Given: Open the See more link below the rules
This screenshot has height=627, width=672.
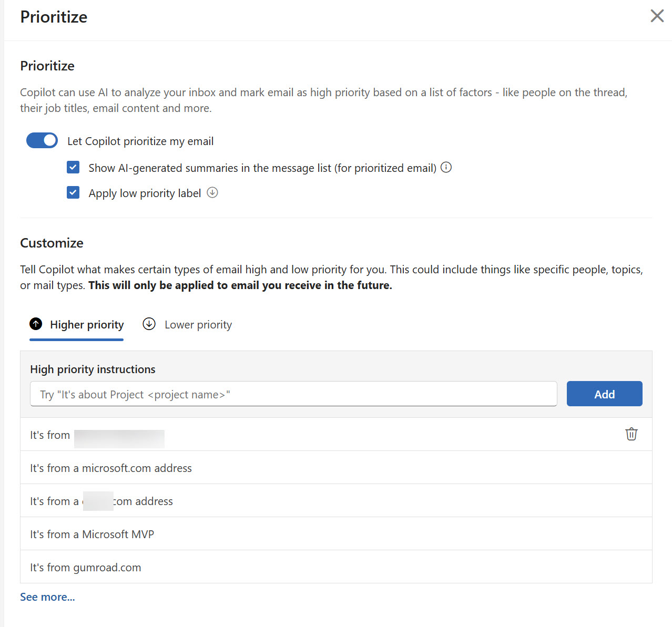Looking at the screenshot, I should 47,597.
